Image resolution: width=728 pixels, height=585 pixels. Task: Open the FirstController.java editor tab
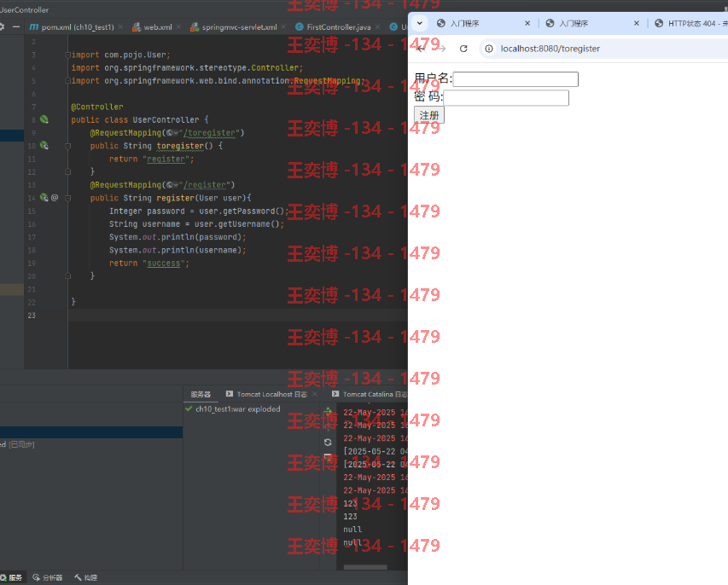[339, 27]
